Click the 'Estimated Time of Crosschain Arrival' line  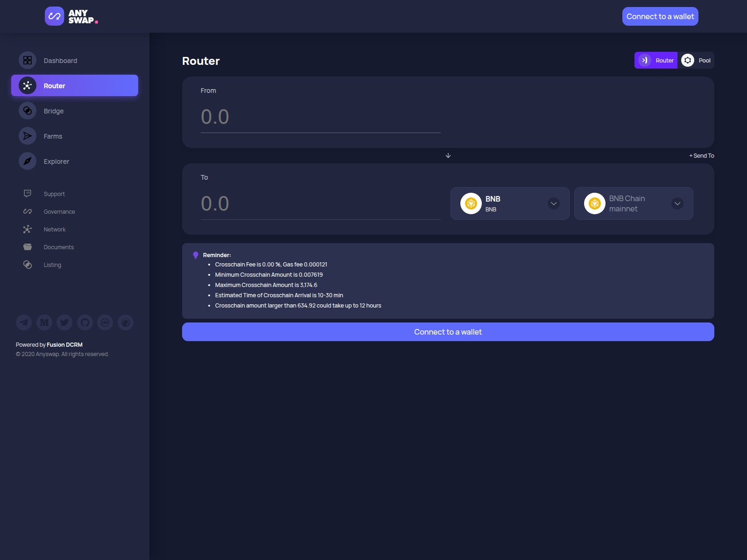(x=279, y=295)
